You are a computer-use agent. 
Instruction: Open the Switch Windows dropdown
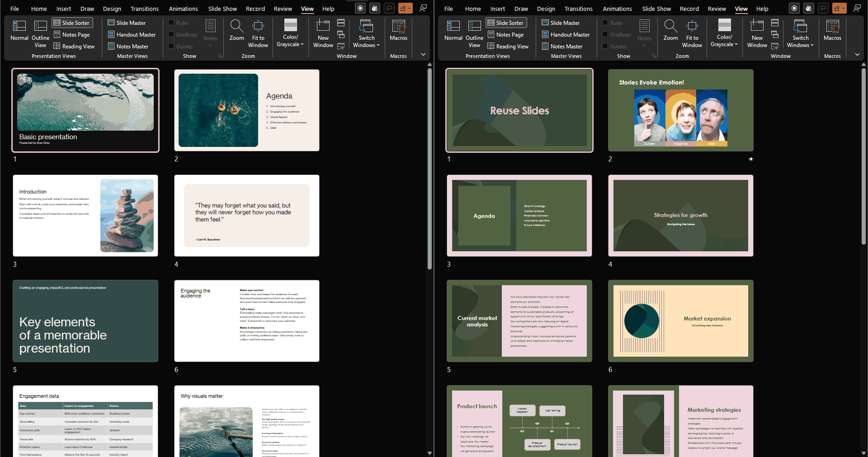366,33
